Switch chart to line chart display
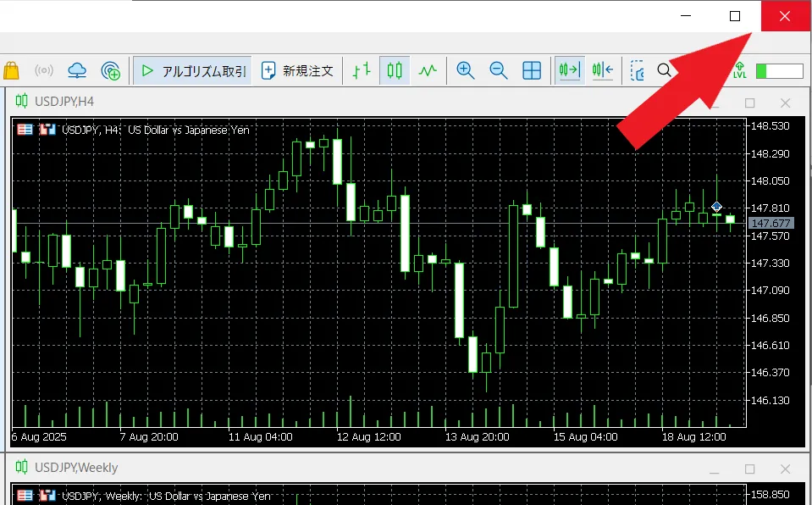Viewport: 812px width, 505px height. [428, 70]
